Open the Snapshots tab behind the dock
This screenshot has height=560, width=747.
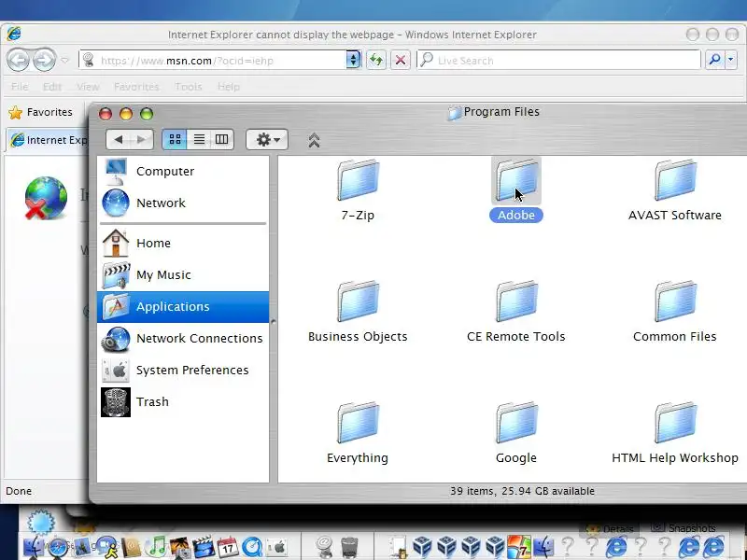coord(684,528)
